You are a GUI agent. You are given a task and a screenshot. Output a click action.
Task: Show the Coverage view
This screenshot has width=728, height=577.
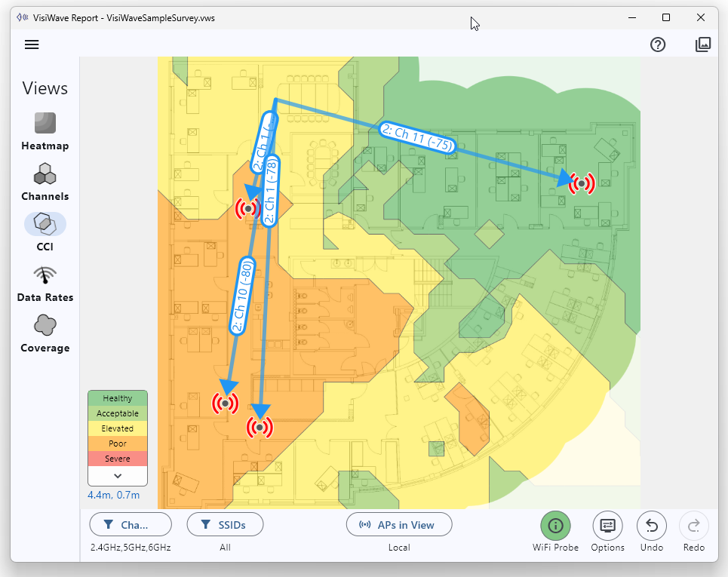pos(45,333)
